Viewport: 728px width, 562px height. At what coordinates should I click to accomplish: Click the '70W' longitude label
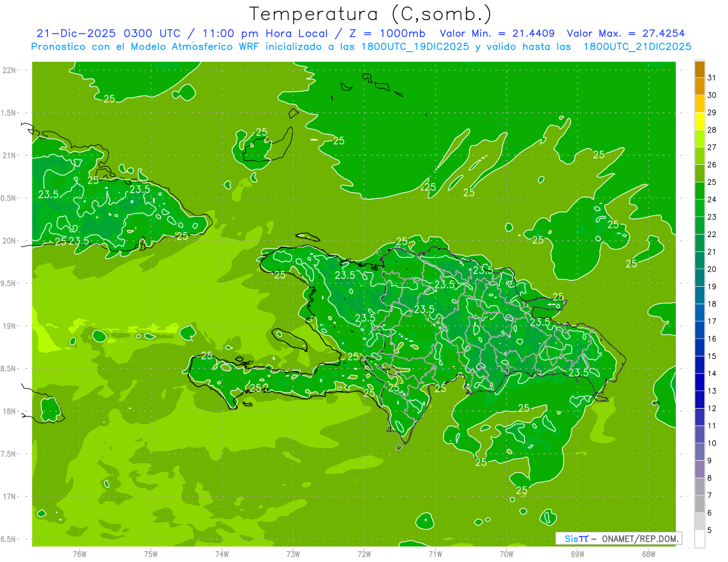pyautogui.click(x=506, y=554)
